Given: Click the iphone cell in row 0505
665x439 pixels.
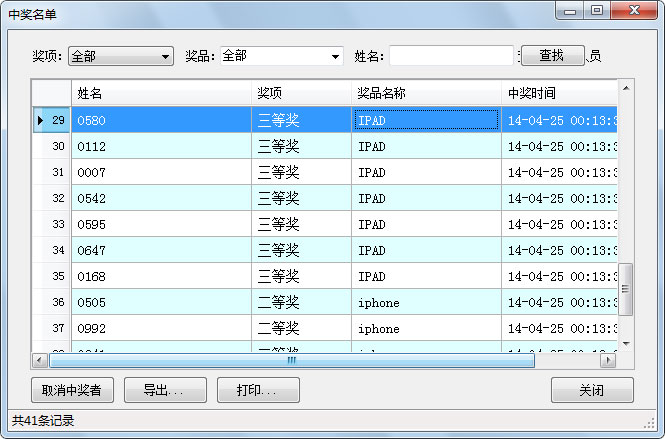Looking at the screenshot, I should (426, 302).
